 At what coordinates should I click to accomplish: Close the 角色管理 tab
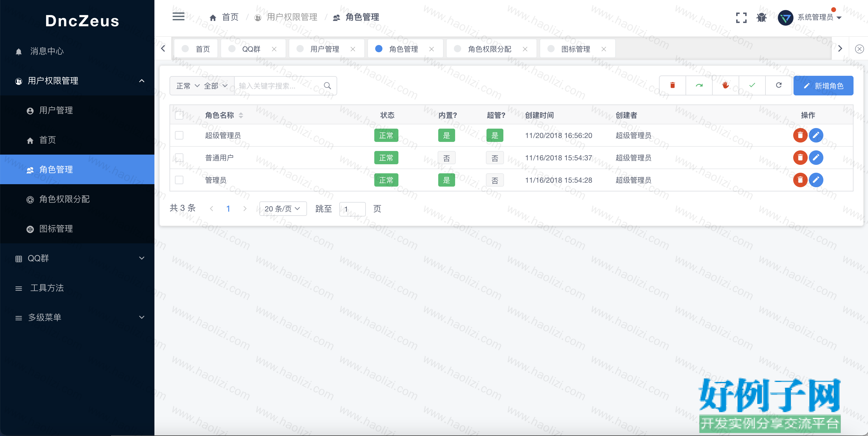(x=431, y=49)
